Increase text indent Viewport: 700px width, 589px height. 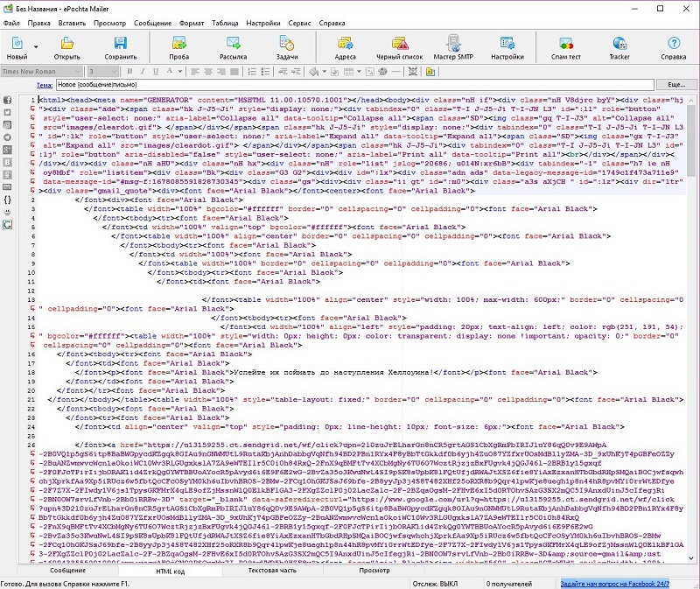tap(296, 72)
